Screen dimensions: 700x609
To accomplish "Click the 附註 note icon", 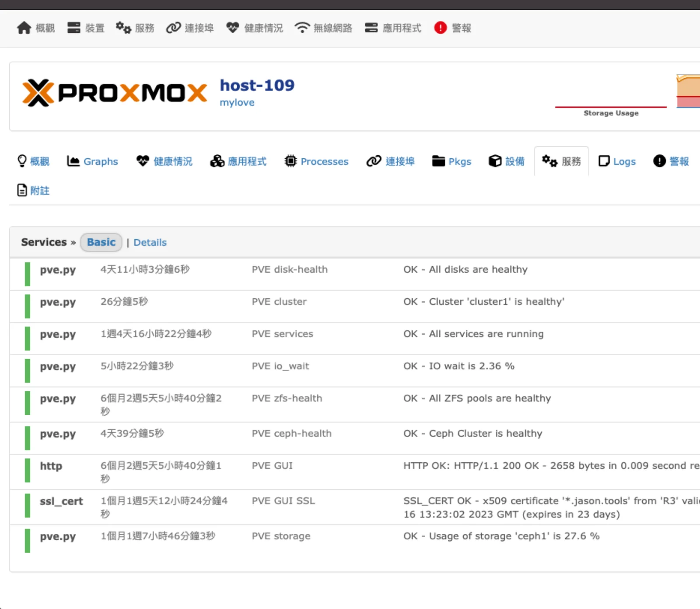I will pyautogui.click(x=22, y=190).
